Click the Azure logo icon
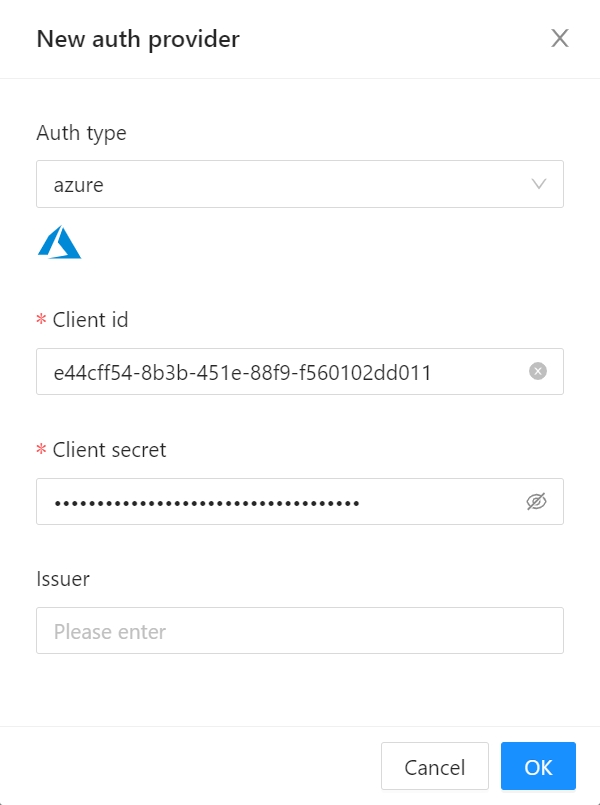This screenshot has width=600, height=805. [59, 243]
